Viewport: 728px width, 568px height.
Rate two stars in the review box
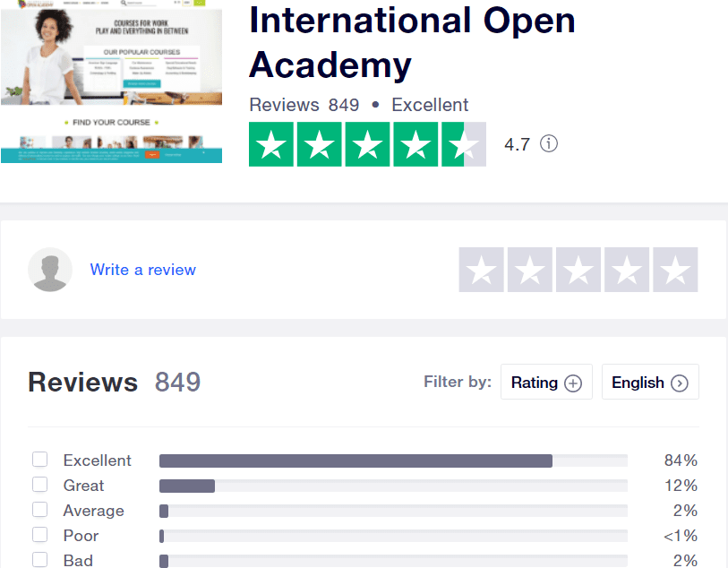[530, 270]
